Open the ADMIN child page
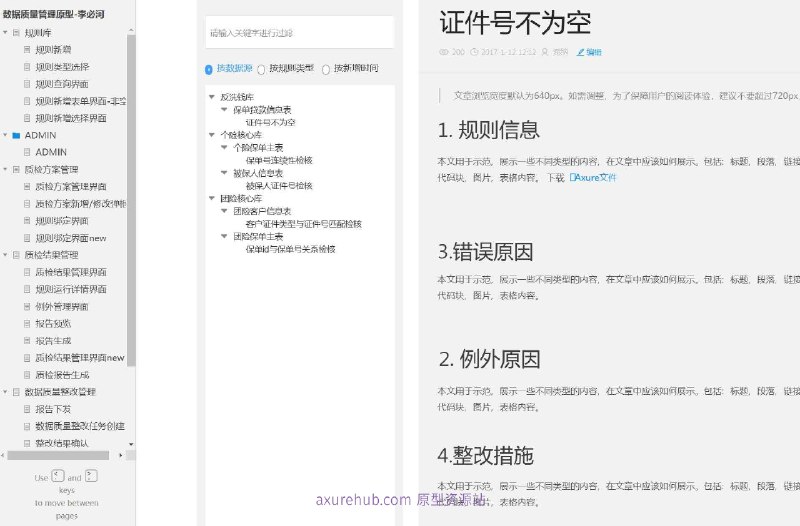The image size is (800, 526). [x=51, y=152]
